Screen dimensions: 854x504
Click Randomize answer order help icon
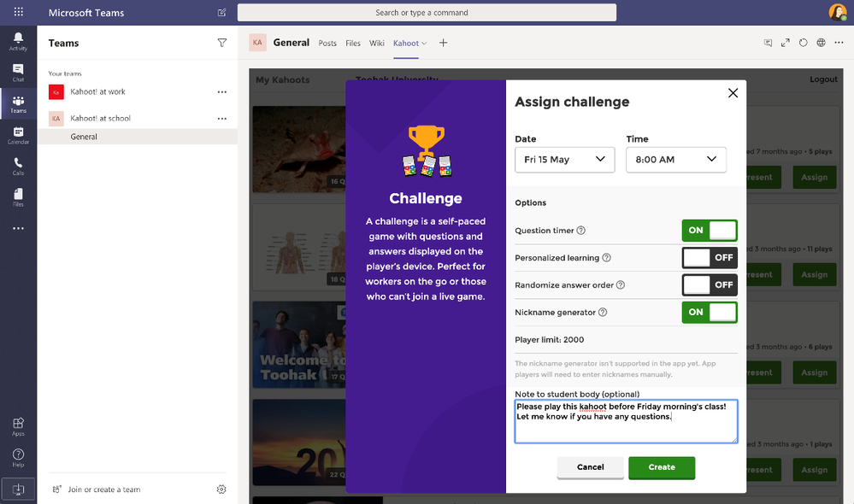click(x=621, y=284)
